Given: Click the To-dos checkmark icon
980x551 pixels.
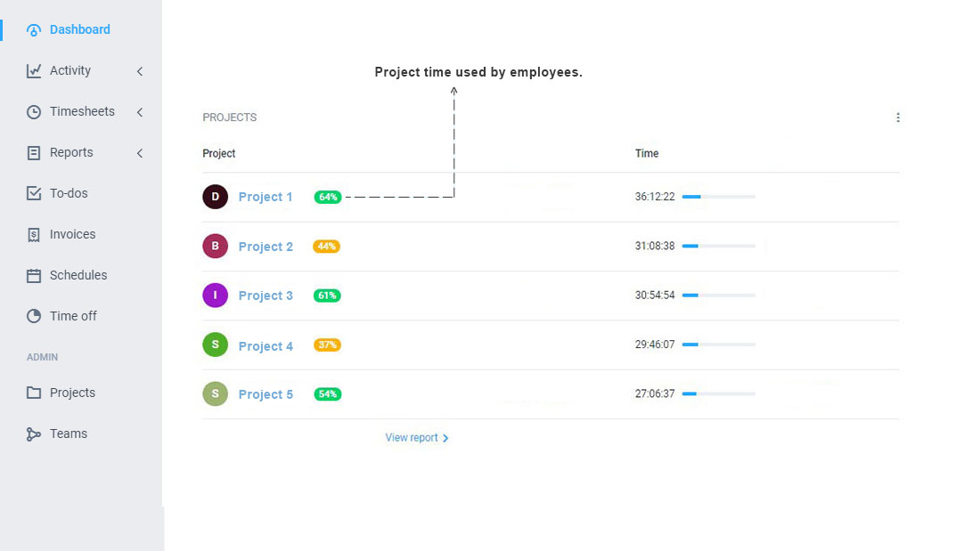Looking at the screenshot, I should 34,193.
